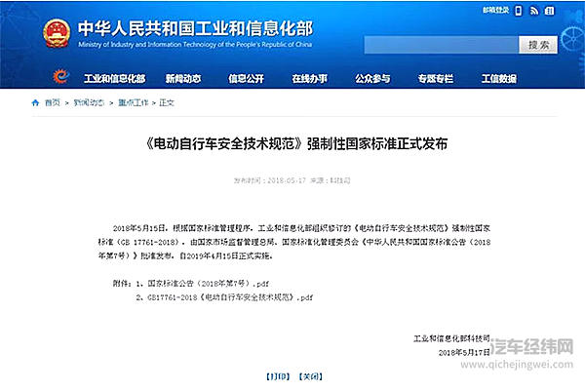Click the home icon in breadcrumb
585x392 pixels.
[x=35, y=102]
